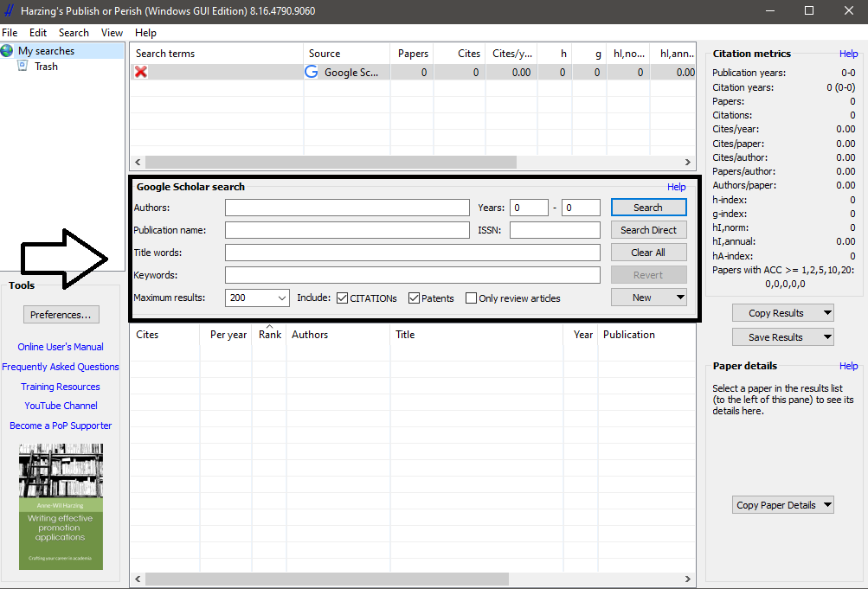Click left scroll arrow of results list
The image size is (868, 589).
pos(138,579)
